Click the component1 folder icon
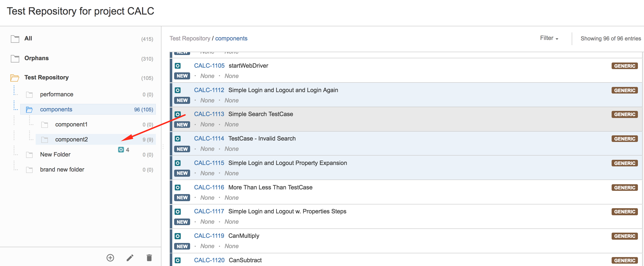644x266 pixels. (45, 125)
